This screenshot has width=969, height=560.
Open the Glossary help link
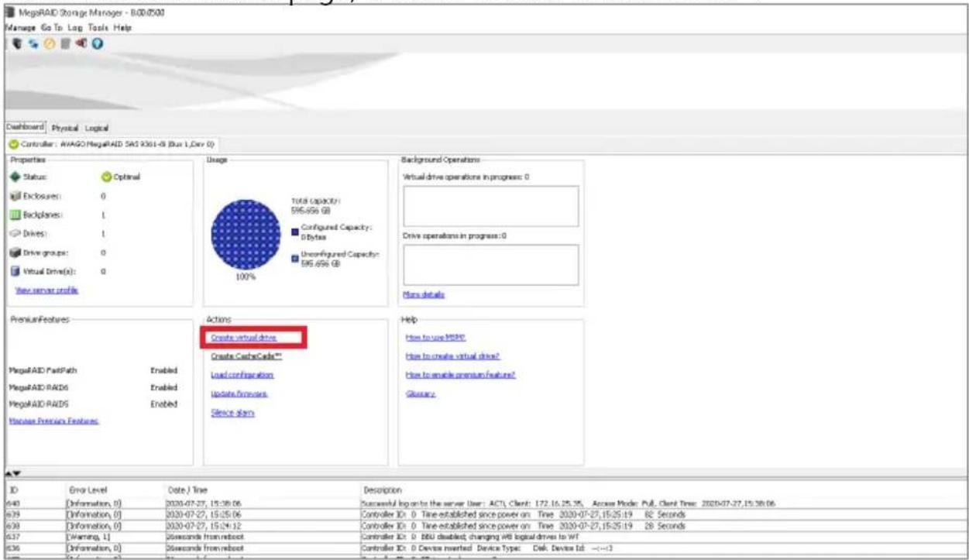click(x=421, y=393)
